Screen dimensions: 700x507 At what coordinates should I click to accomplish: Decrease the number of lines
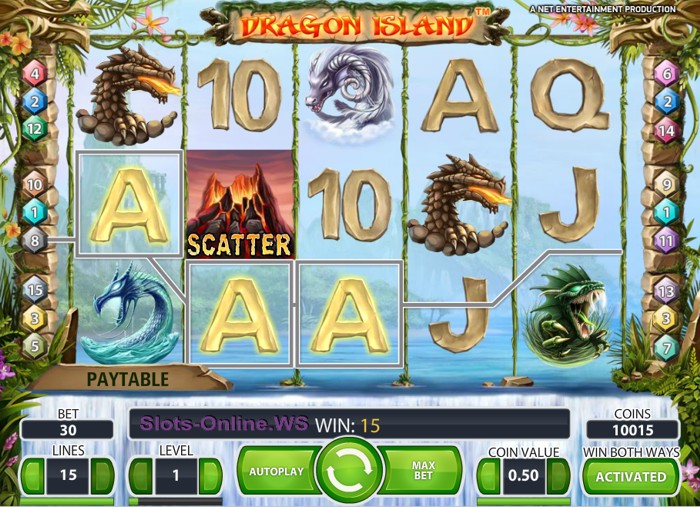tap(33, 475)
